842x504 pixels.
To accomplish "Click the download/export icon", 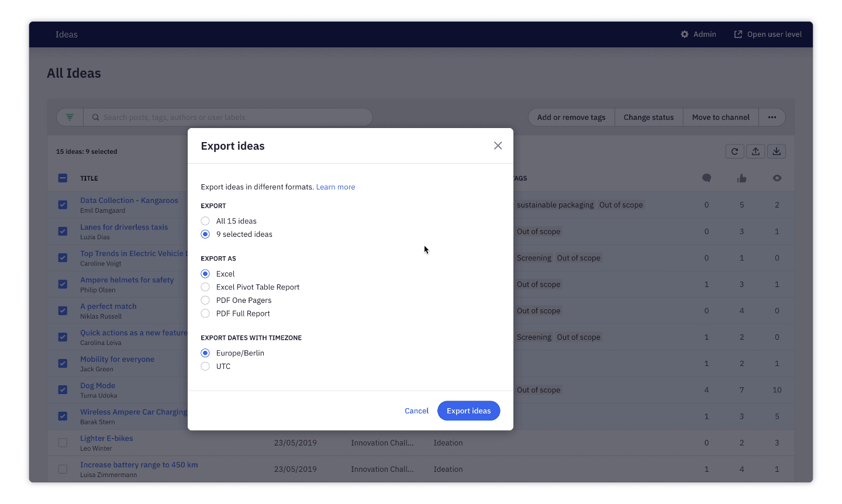I will pyautogui.click(x=777, y=151).
